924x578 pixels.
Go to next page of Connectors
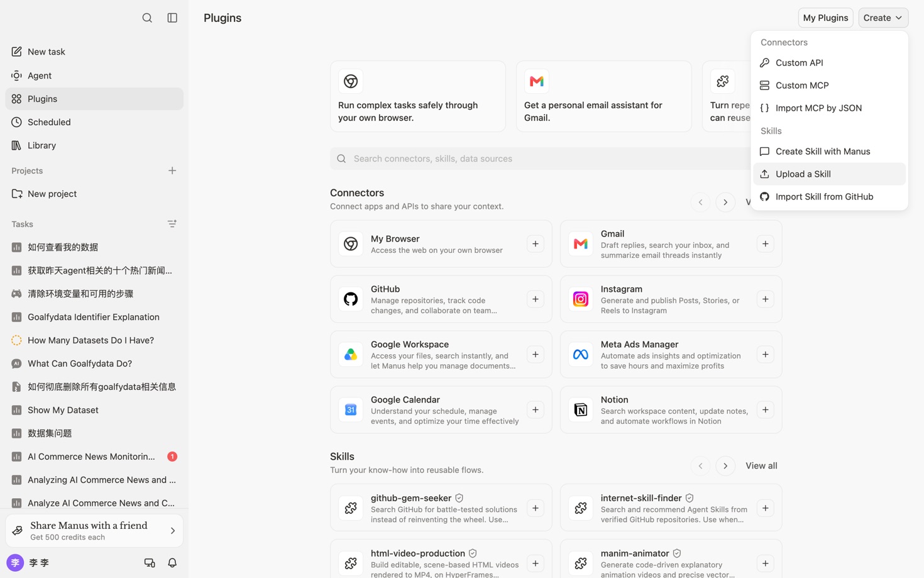tap(725, 203)
